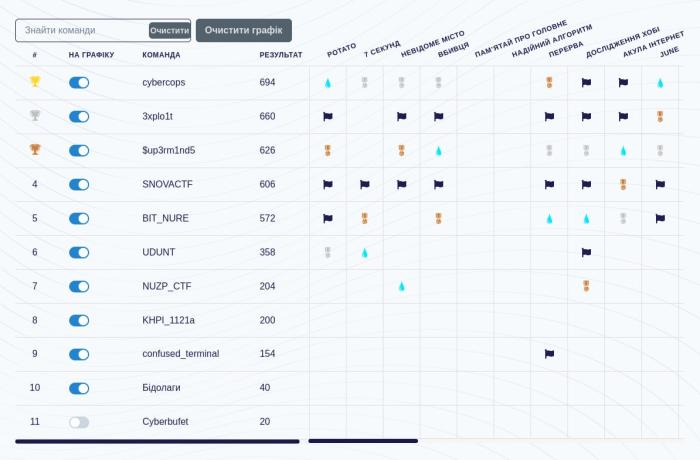Click the РЕЗУЛЬТАТ column header
The height and width of the screenshot is (460, 700).
[x=280, y=55]
